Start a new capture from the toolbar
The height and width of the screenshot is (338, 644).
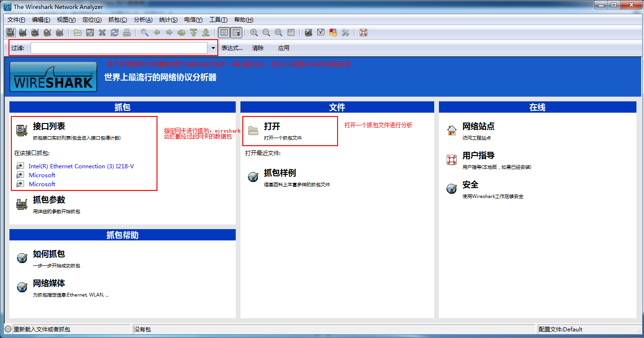[35, 33]
